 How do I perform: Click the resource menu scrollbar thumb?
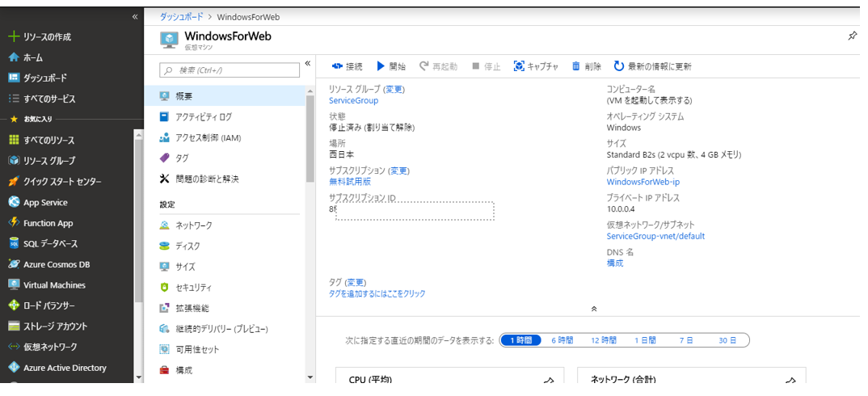pos(310,138)
